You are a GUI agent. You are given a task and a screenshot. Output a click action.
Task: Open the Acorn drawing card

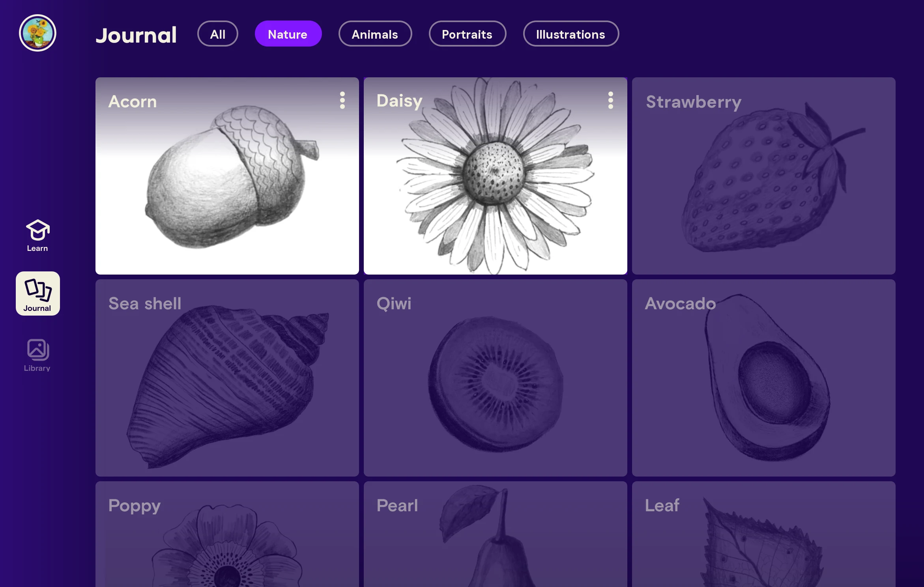click(227, 176)
